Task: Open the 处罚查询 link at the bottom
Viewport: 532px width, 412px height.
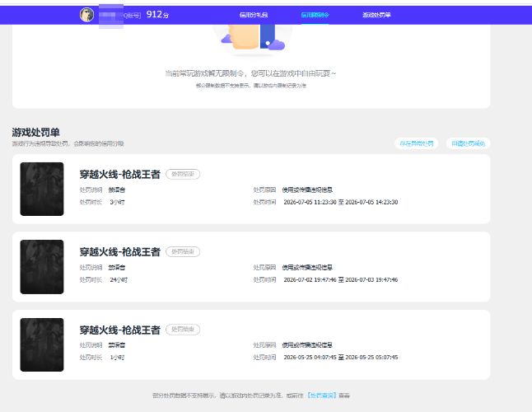Action: click(321, 396)
